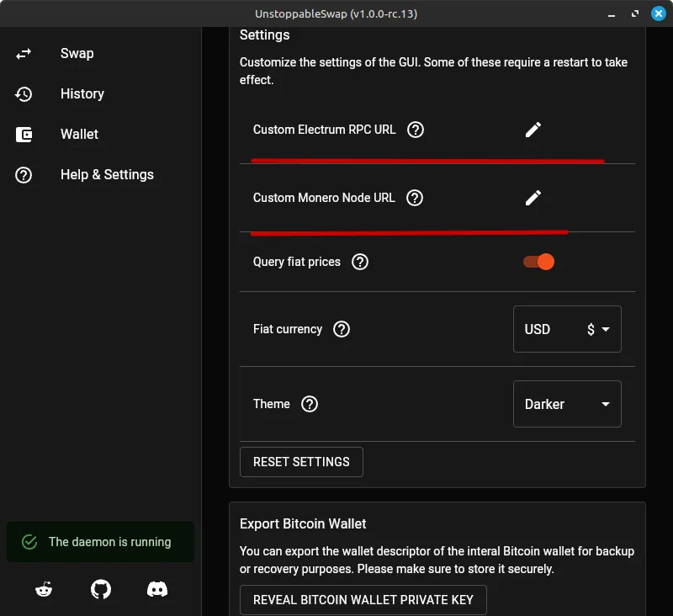
Task: Show help for Custom Monero Node URL
Action: 415,198
